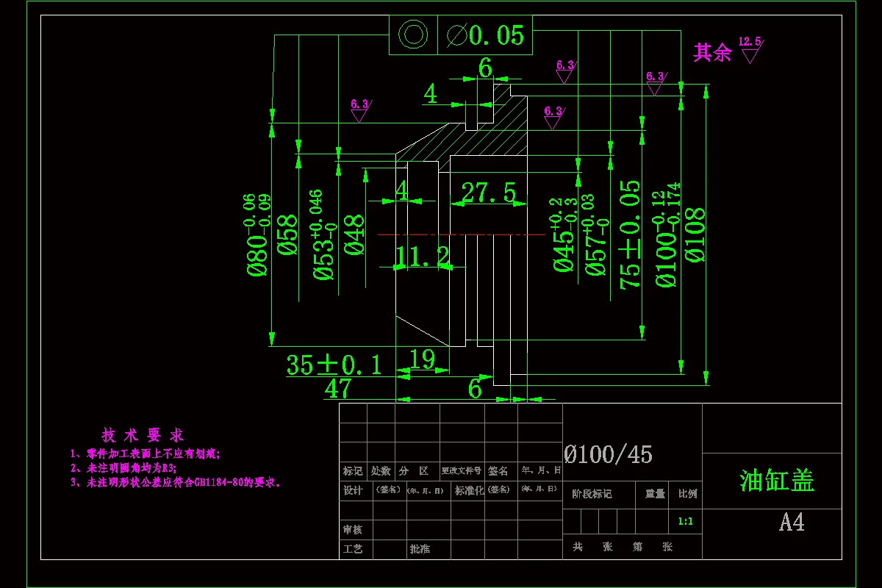The image size is (882, 588).
Task: Select the 阶段标记 cell label
Action: [x=592, y=494]
